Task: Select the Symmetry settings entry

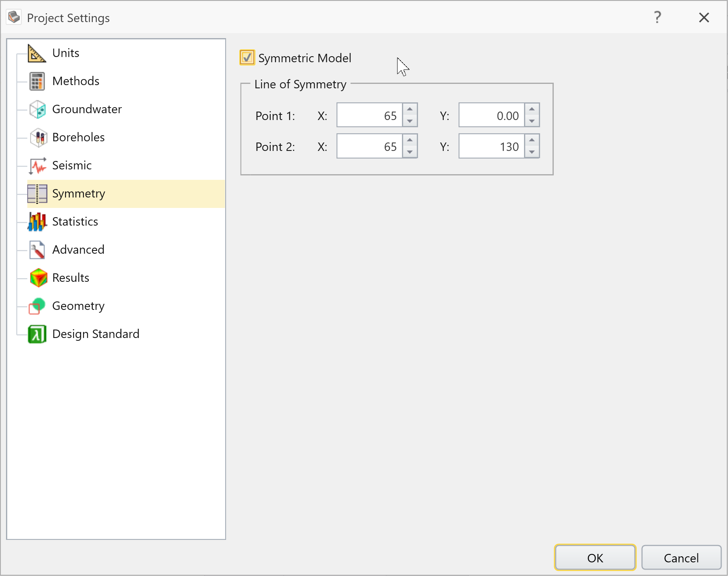Action: [x=126, y=193]
